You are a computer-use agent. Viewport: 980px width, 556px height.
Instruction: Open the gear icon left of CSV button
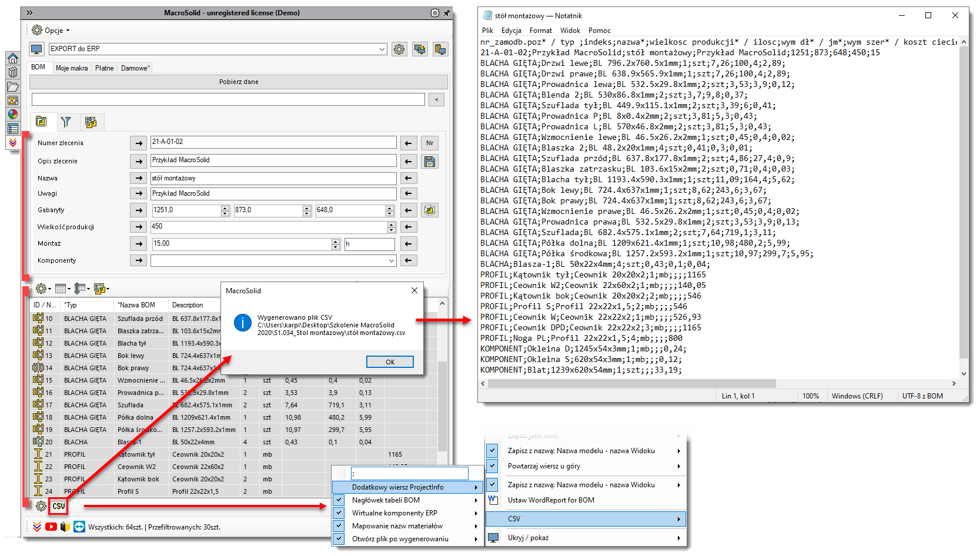[x=41, y=505]
